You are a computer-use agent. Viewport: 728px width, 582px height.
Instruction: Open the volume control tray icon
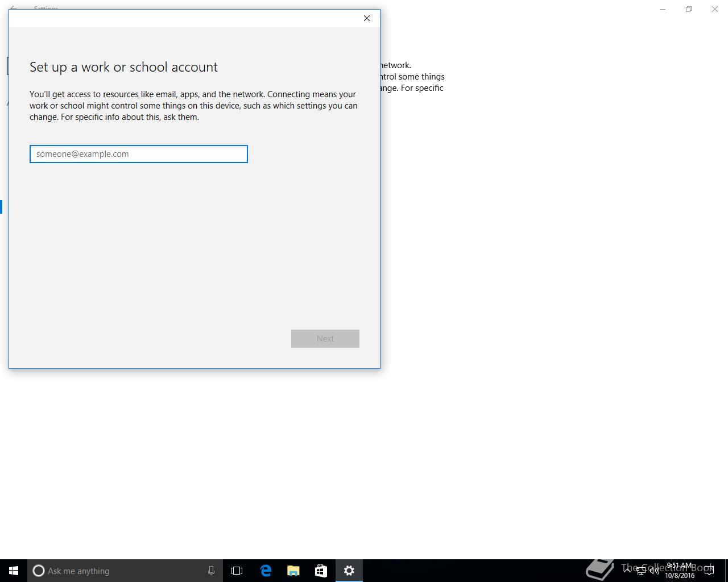tap(655, 571)
